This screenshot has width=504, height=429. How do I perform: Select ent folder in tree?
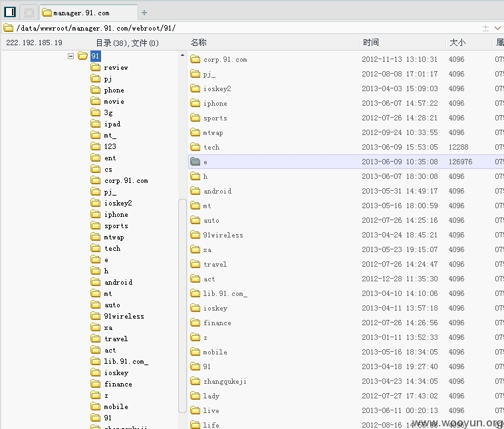pyautogui.click(x=110, y=158)
